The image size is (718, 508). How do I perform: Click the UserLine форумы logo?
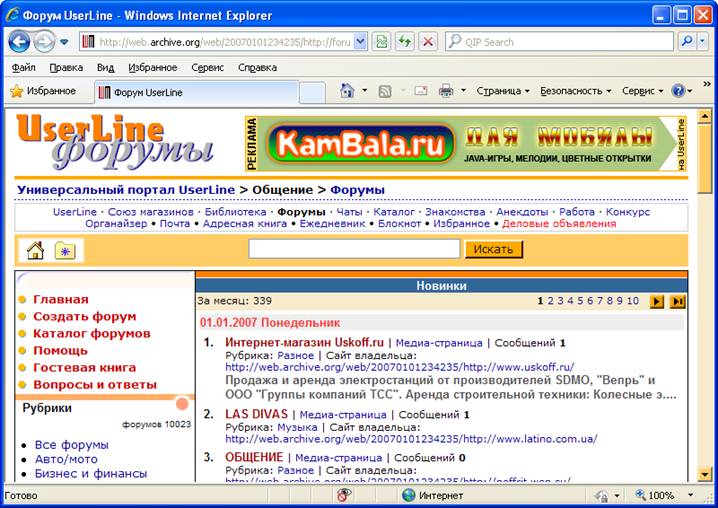114,142
